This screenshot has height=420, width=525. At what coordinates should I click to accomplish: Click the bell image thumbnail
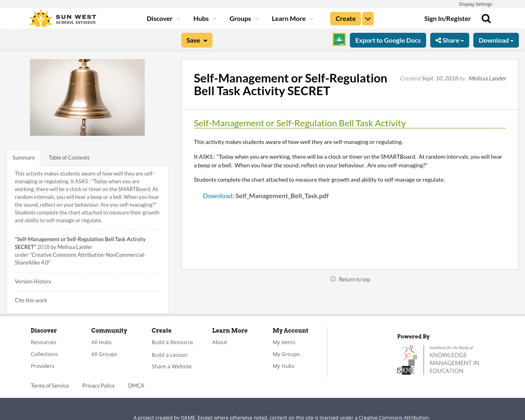(87, 97)
